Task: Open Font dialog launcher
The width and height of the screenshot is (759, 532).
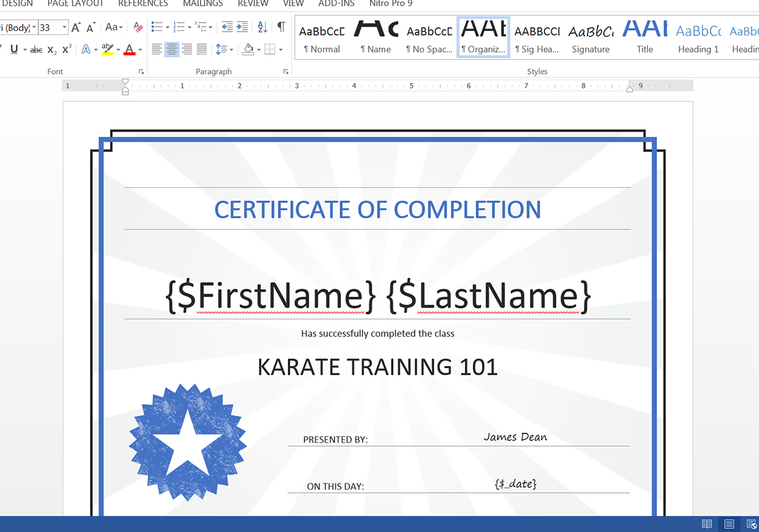Action: (x=142, y=71)
